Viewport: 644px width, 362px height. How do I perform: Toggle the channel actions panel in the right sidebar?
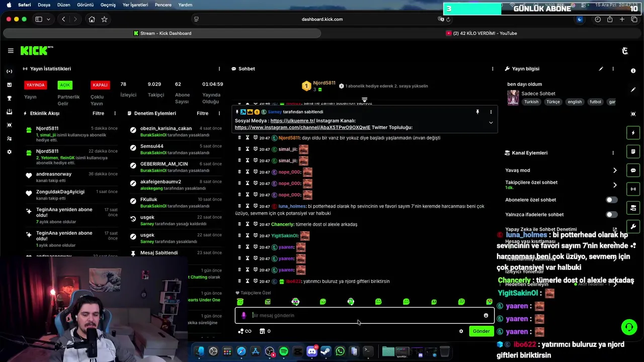point(633,208)
